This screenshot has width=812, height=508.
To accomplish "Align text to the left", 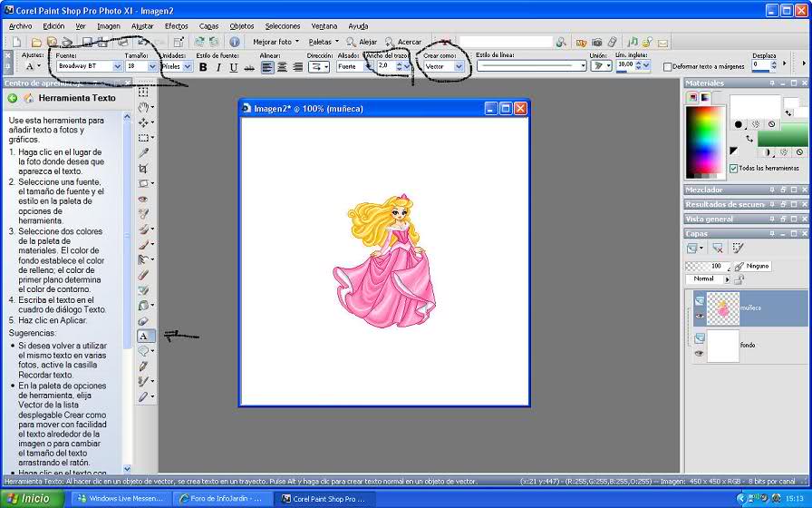I will (x=267, y=67).
